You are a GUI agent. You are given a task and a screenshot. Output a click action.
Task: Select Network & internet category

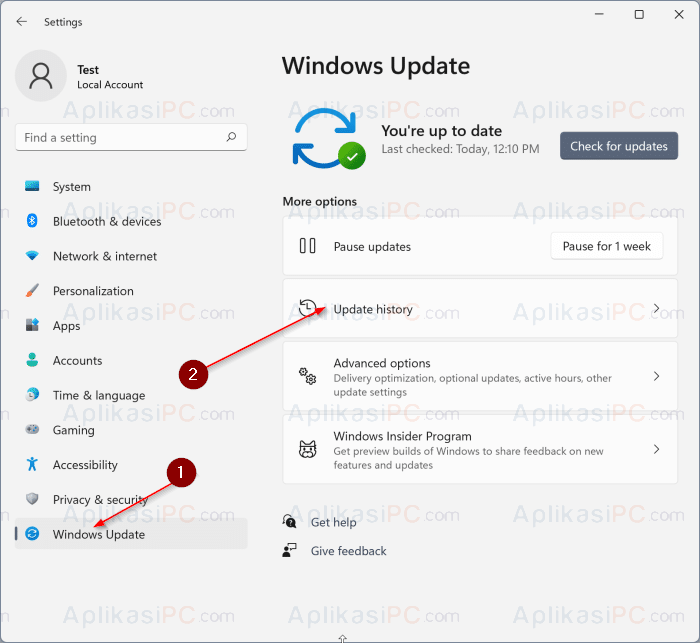(105, 256)
